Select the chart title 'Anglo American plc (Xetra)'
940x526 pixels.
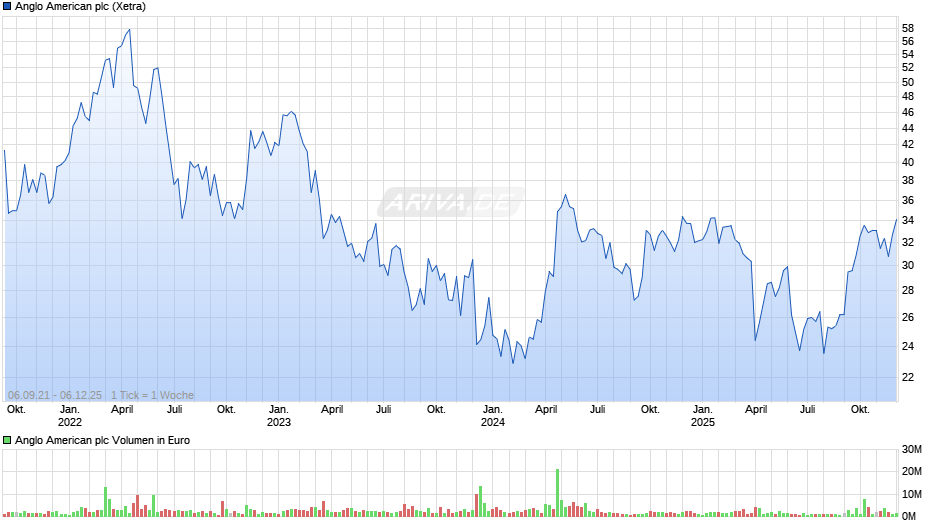[80, 7]
